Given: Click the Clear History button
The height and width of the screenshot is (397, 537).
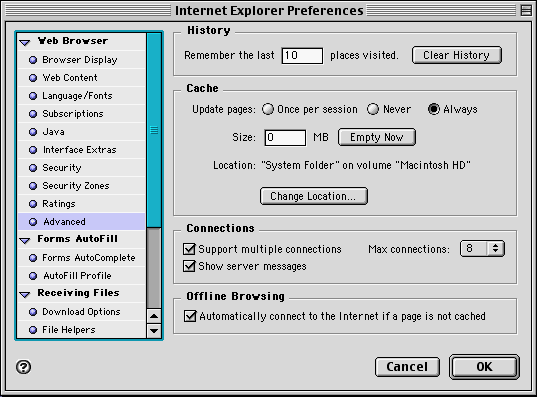Looking at the screenshot, I should (457, 55).
